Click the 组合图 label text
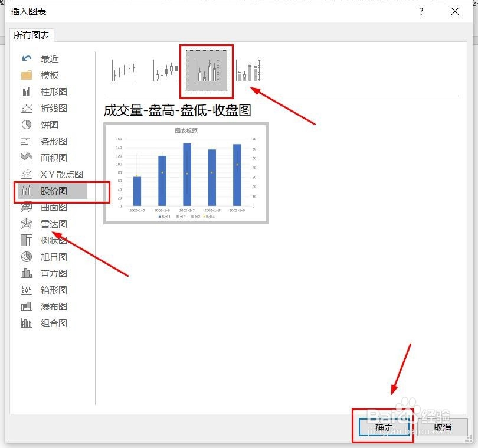The image size is (478, 448). coord(54,323)
